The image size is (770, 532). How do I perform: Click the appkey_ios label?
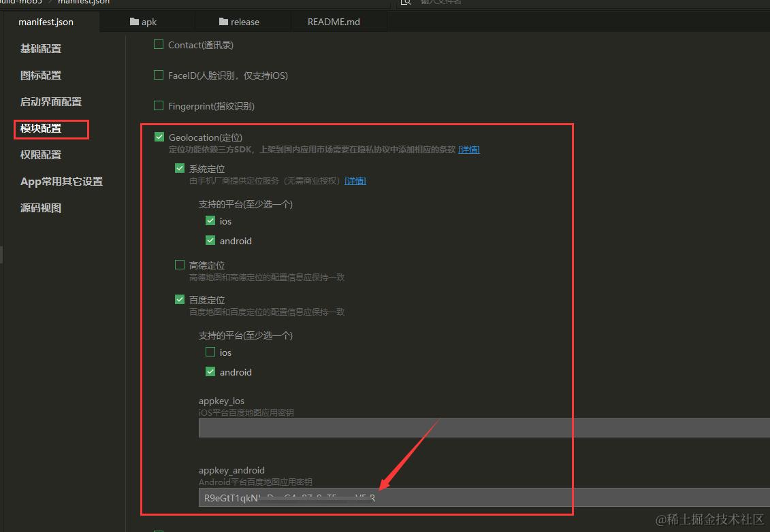[x=221, y=401]
